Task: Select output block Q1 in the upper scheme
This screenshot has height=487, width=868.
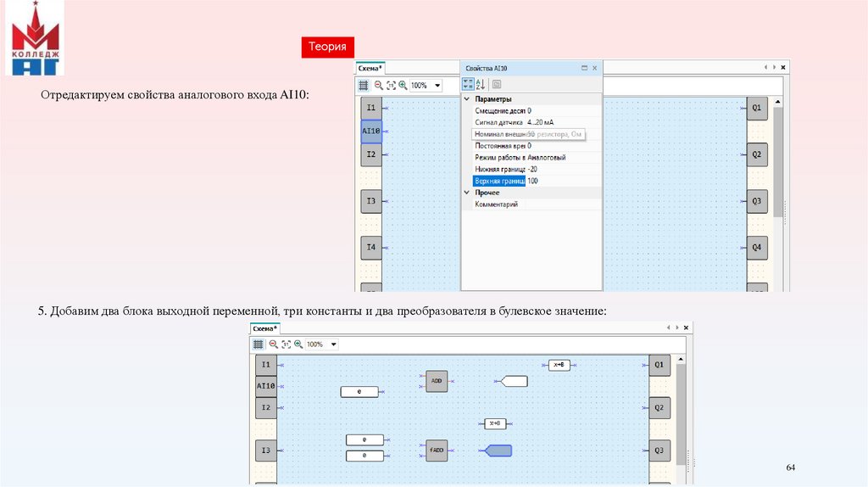Action: 757,108
